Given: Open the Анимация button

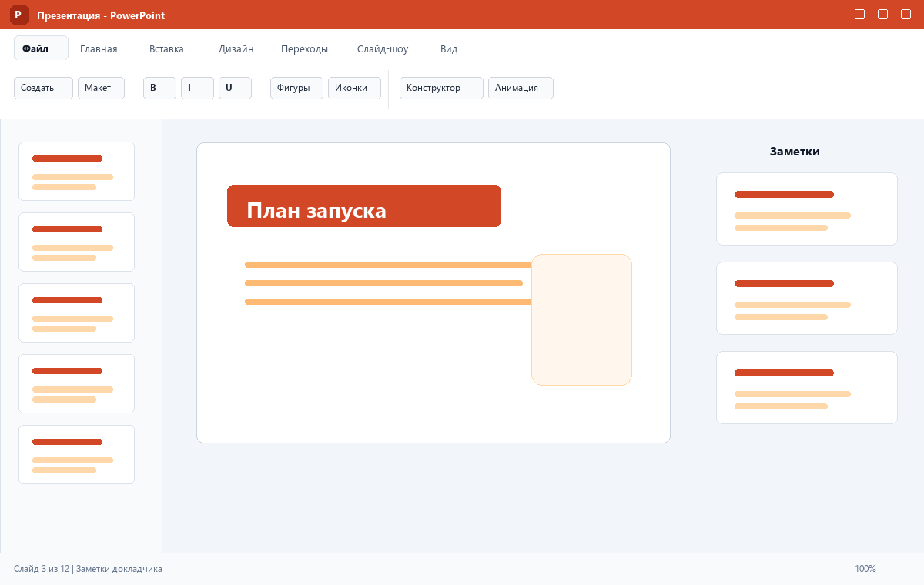Looking at the screenshot, I should [521, 88].
